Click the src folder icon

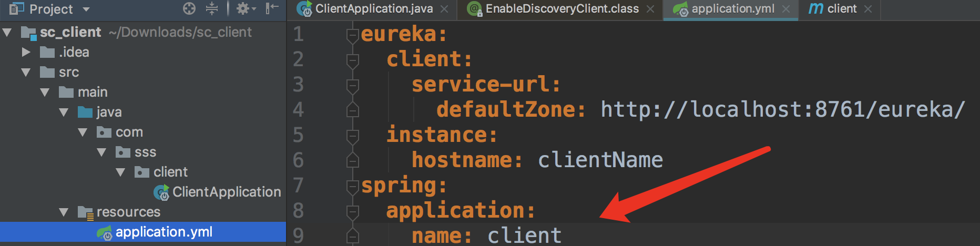[x=47, y=72]
